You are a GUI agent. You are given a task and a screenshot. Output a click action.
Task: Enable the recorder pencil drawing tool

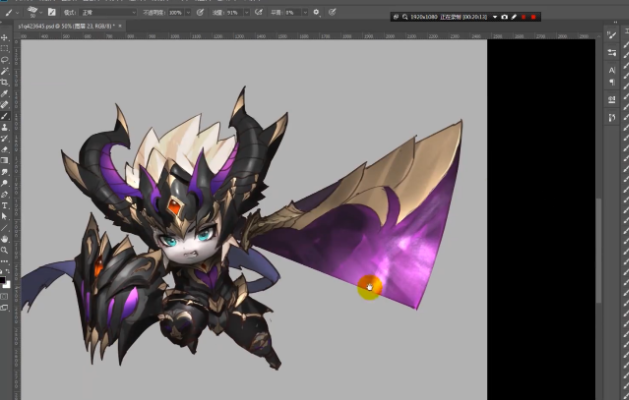click(514, 17)
